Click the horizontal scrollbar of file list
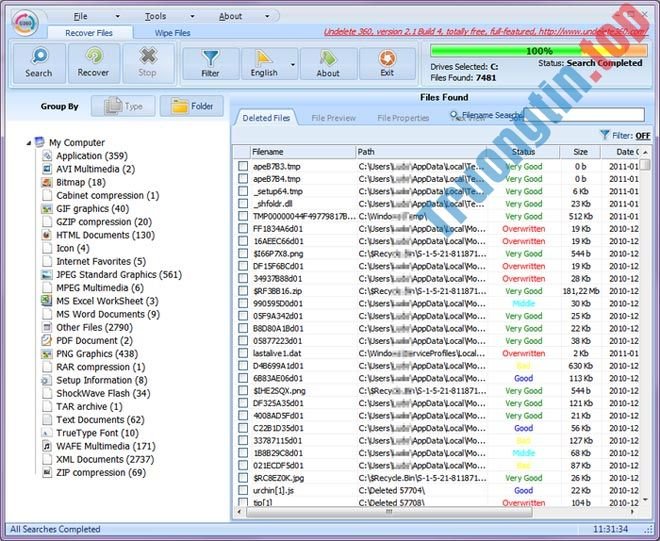This screenshot has height=541, width=660. tap(389, 512)
